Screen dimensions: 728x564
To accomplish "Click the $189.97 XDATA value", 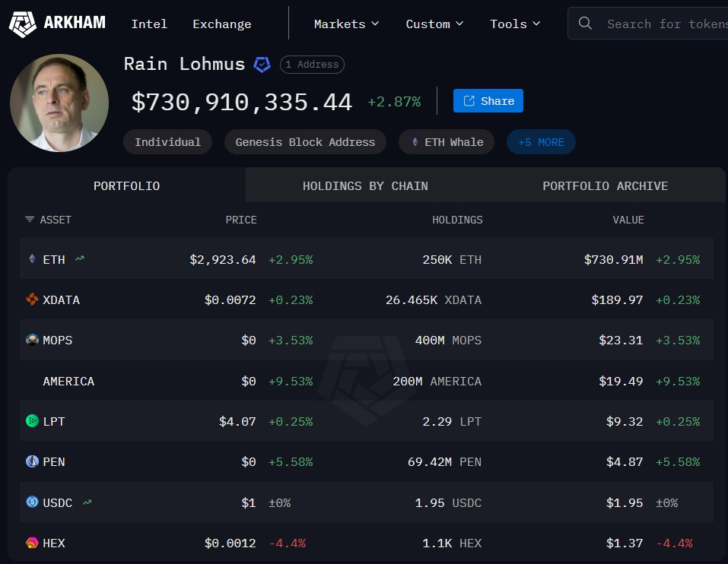I will (x=618, y=299).
